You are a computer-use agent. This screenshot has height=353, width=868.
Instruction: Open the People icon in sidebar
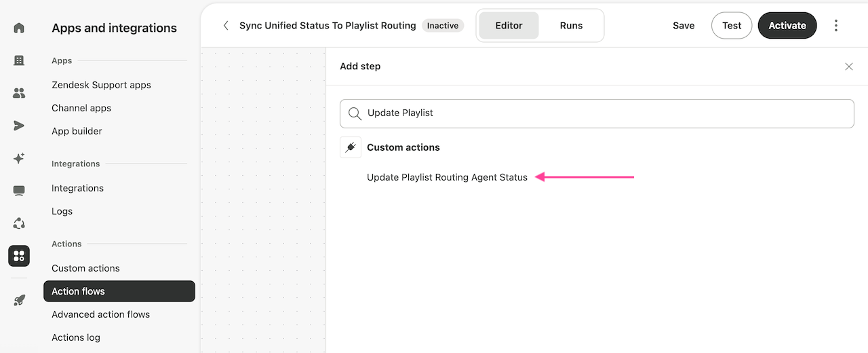tap(19, 93)
